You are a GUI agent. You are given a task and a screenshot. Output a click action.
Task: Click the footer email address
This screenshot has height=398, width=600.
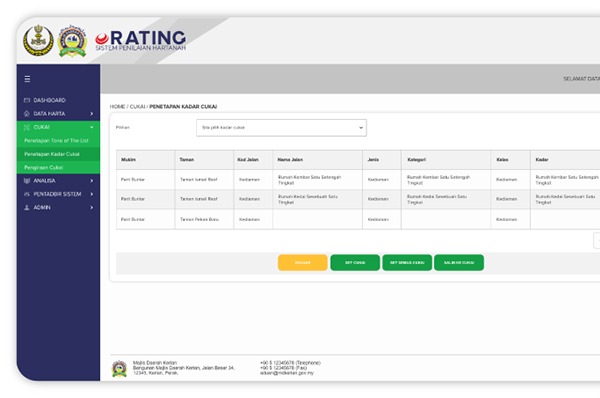tap(287, 373)
